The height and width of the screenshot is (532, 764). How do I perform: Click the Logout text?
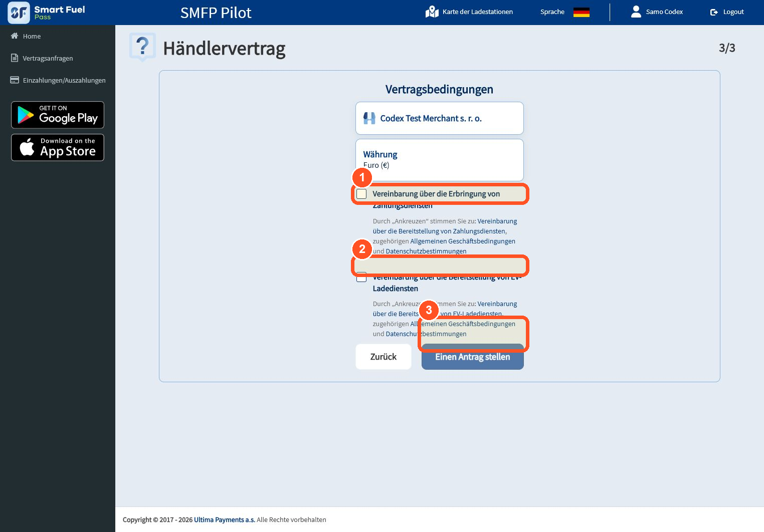(x=733, y=12)
